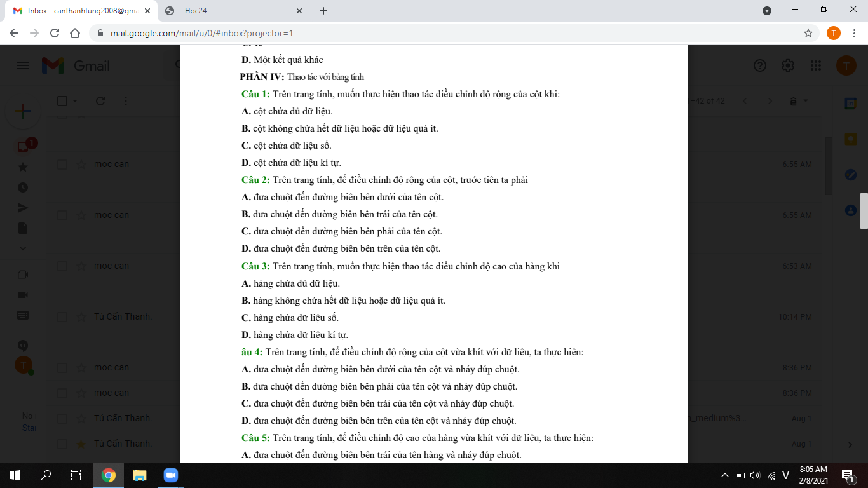Close the Hoc24 tab
The width and height of the screenshot is (868, 488).
299,11
